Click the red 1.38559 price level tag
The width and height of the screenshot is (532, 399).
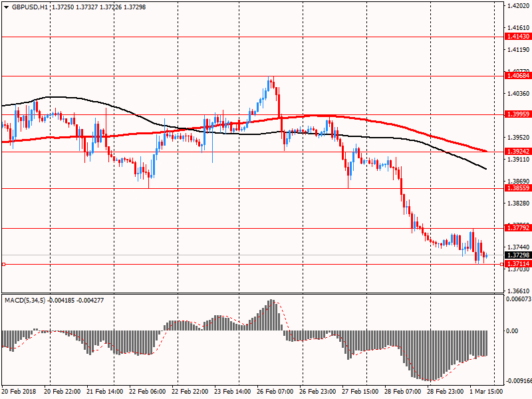click(x=517, y=188)
